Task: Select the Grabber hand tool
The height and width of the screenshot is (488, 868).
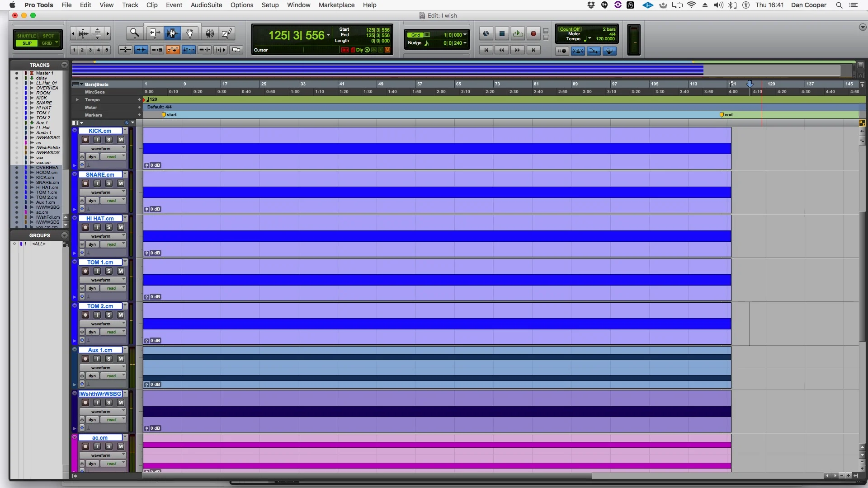Action: point(190,33)
